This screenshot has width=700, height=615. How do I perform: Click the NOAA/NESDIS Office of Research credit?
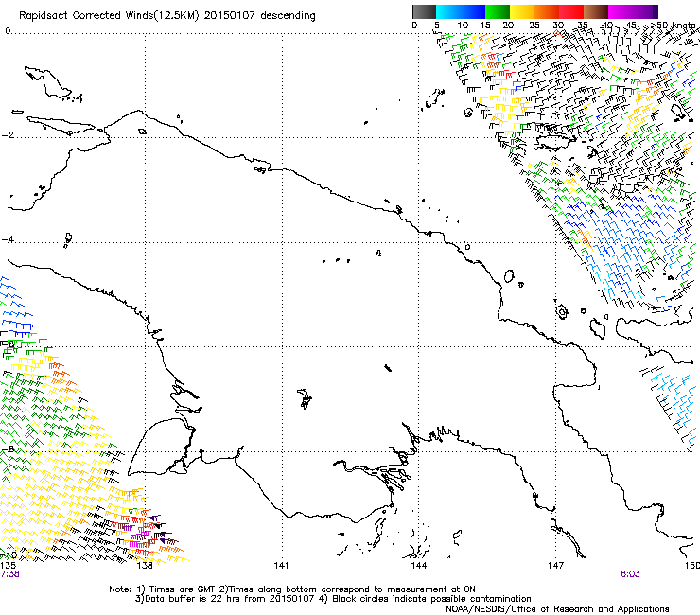pos(557,609)
